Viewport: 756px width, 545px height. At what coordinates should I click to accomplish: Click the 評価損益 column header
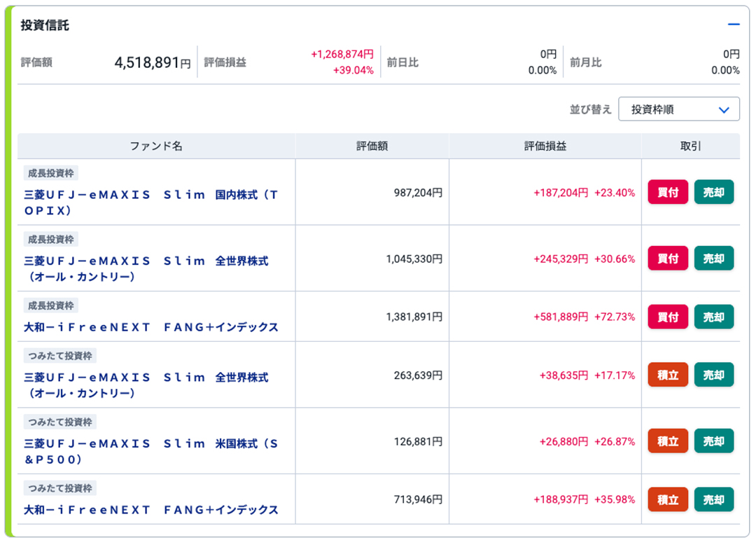[545, 146]
